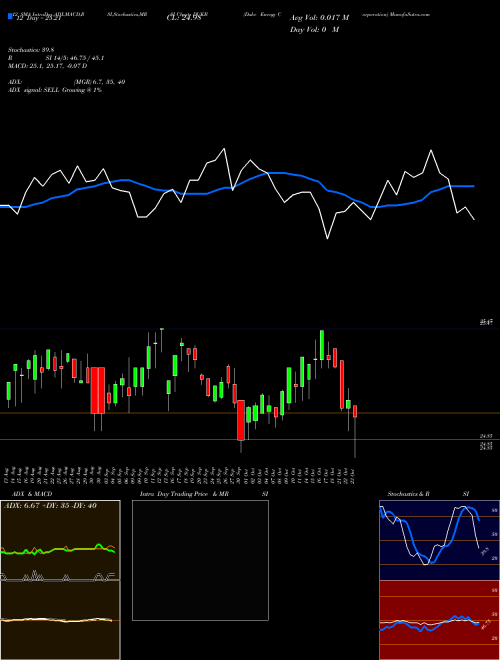
Task: Click the wide red candlestick pair on the left
Action: click(x=98, y=390)
